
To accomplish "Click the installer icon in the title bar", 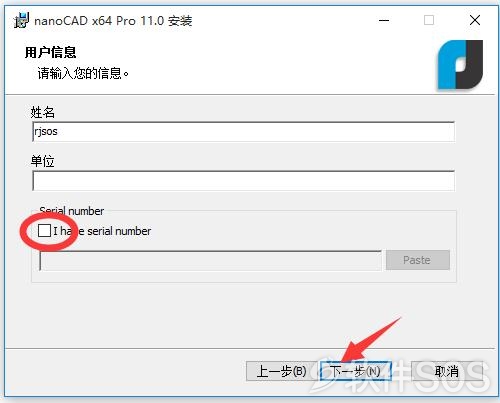I will (21, 20).
